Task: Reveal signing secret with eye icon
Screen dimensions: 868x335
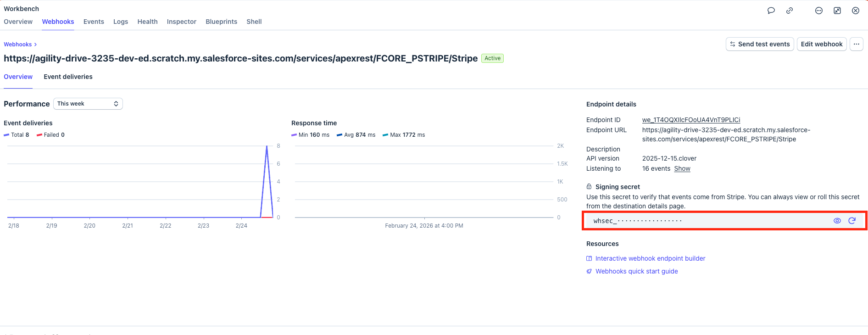Action: click(x=837, y=221)
